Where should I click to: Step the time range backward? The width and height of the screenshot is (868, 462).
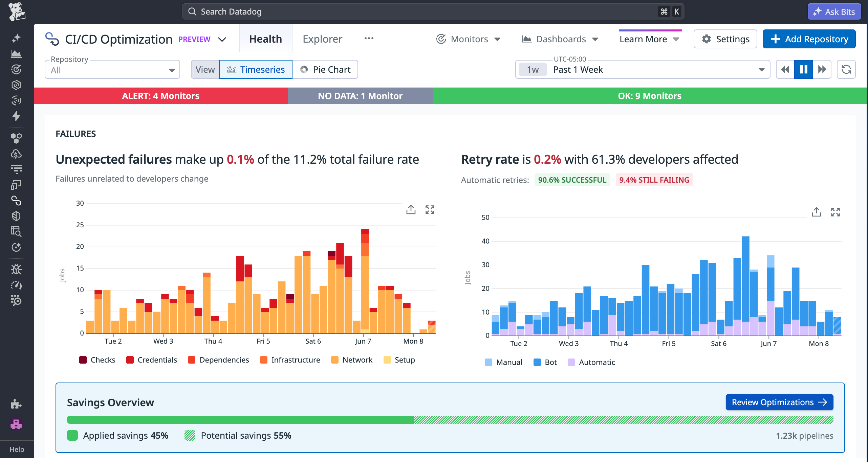click(x=785, y=69)
